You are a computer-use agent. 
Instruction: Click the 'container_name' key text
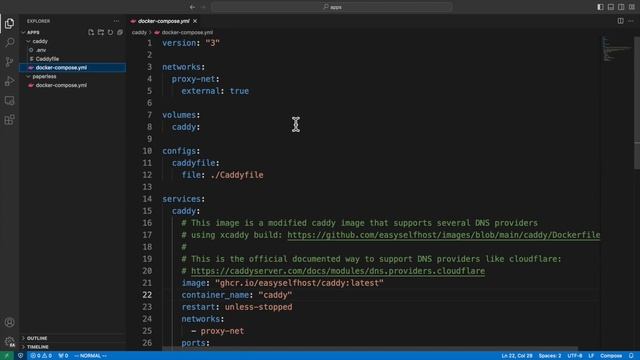click(x=215, y=295)
